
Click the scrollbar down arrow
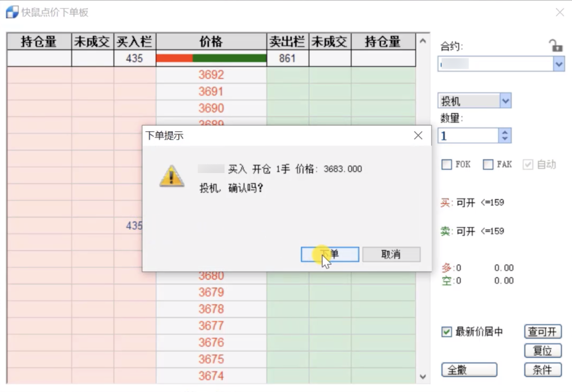coord(423,377)
